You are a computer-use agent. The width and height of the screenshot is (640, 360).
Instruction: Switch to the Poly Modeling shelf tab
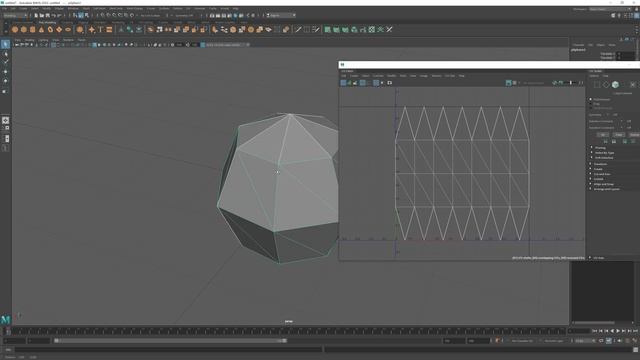coord(47,22)
